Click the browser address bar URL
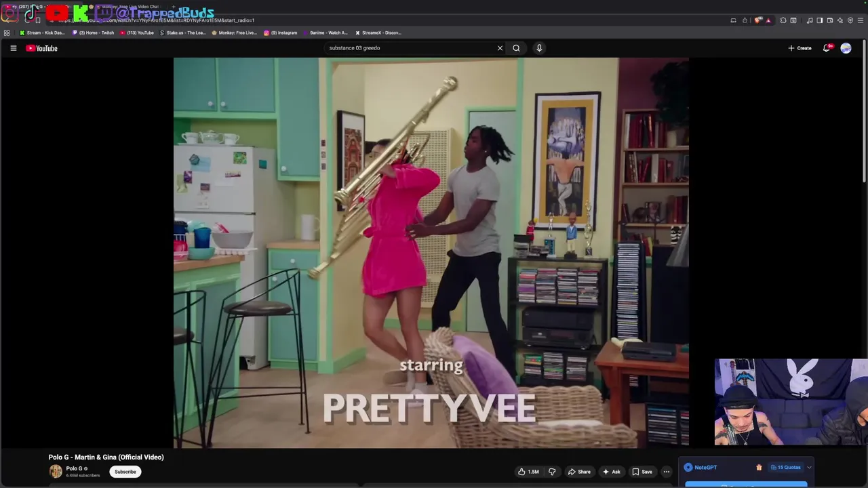The height and width of the screenshot is (488, 868). point(156,20)
